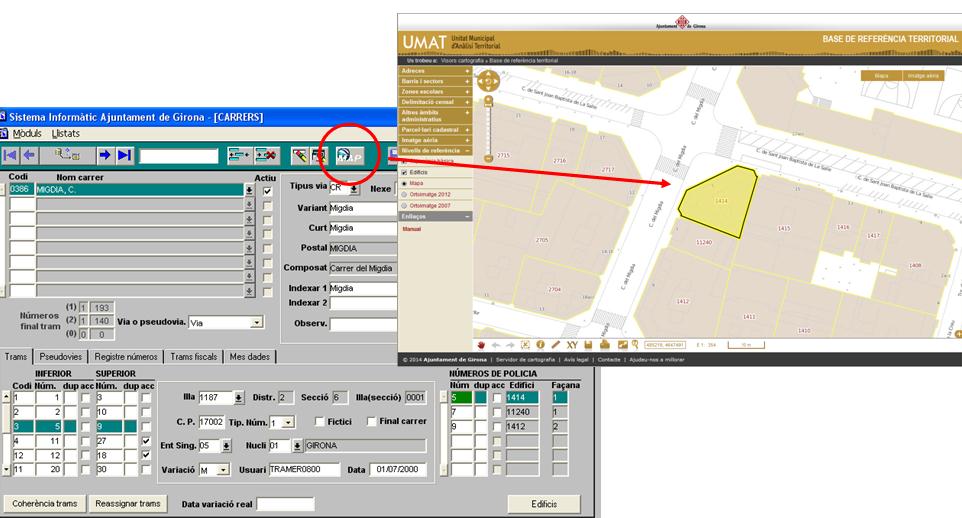The width and height of the screenshot is (962, 518).
Task: Open the hierarchy tree toolbar icon
Action: tap(66, 155)
